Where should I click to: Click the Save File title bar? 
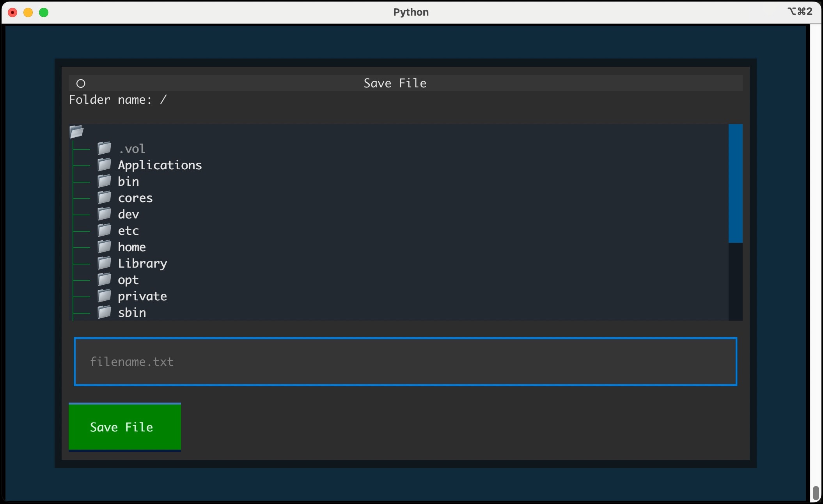coord(395,83)
